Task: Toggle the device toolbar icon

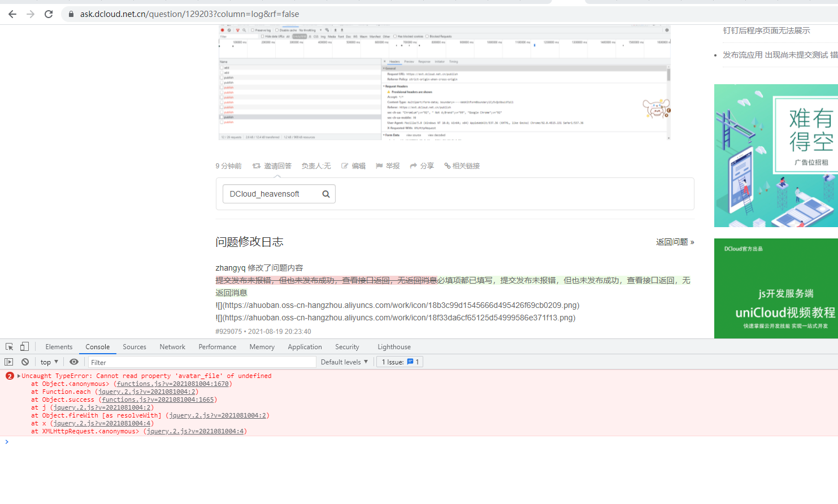Action: pos(24,347)
